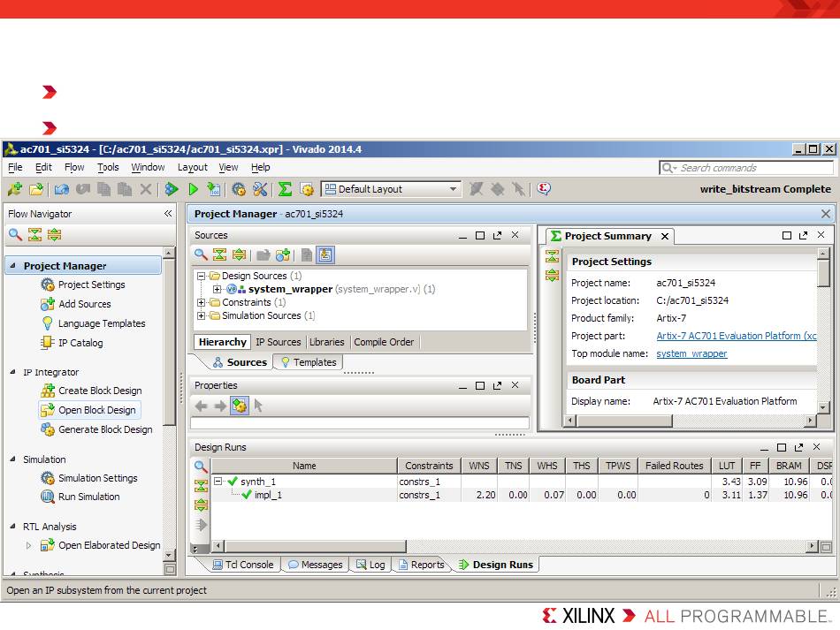The height and width of the screenshot is (630, 840).
Task: Click the Failed Routes column header
Action: pos(674,466)
